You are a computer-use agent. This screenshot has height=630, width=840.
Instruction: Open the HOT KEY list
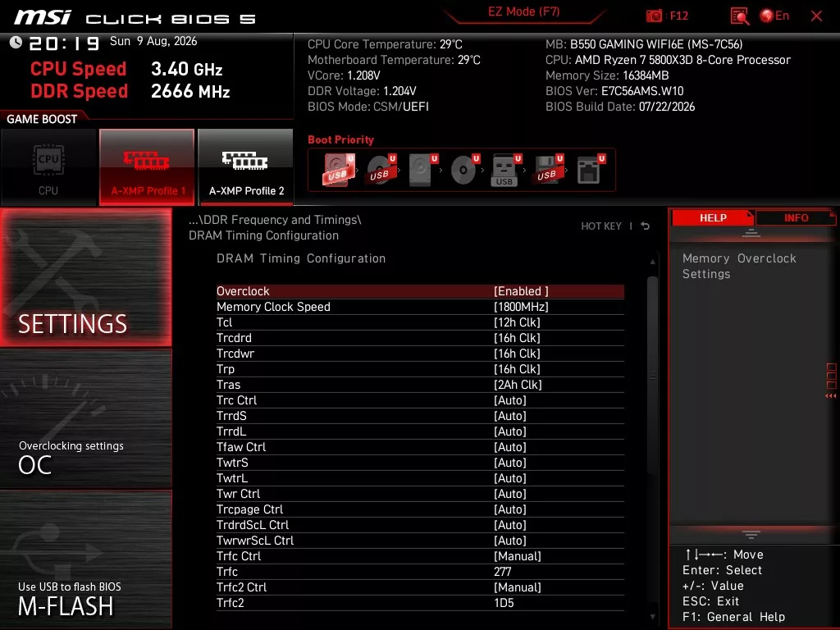pyautogui.click(x=601, y=226)
